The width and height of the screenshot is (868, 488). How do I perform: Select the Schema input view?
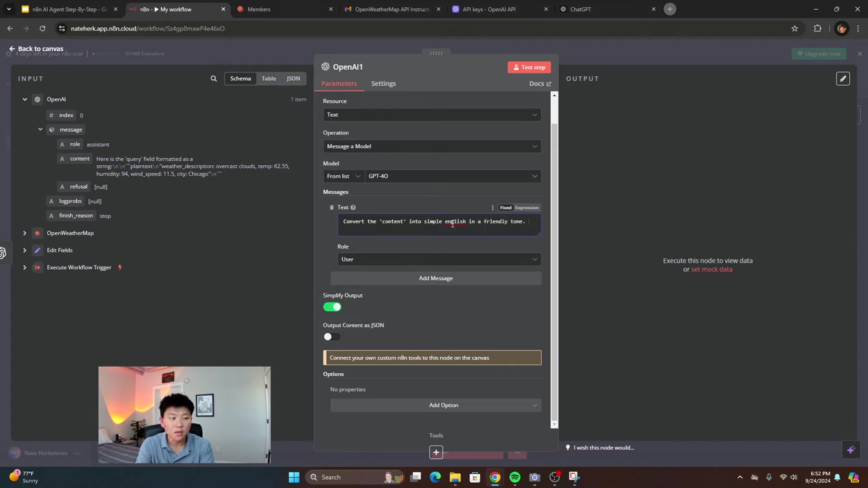240,79
